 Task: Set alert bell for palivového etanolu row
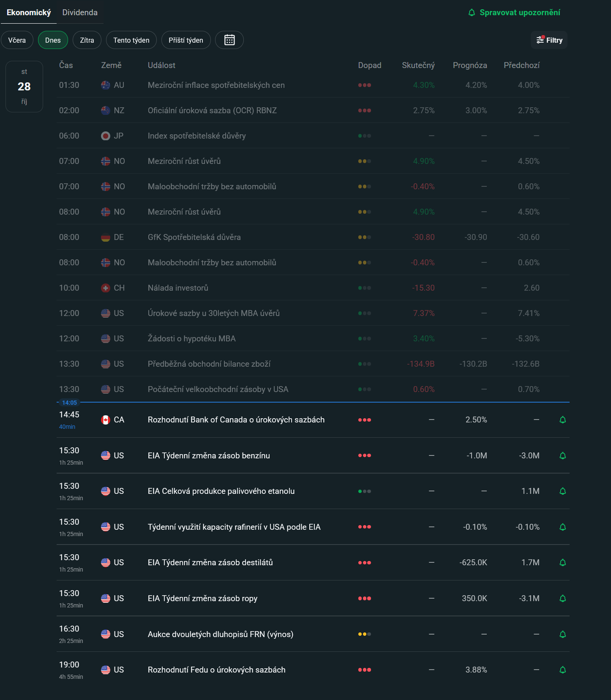(563, 491)
